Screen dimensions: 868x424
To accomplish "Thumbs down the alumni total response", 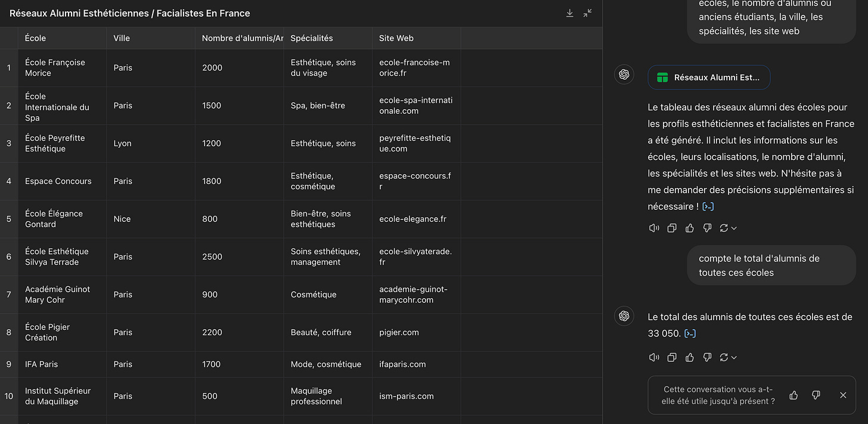I will [707, 357].
